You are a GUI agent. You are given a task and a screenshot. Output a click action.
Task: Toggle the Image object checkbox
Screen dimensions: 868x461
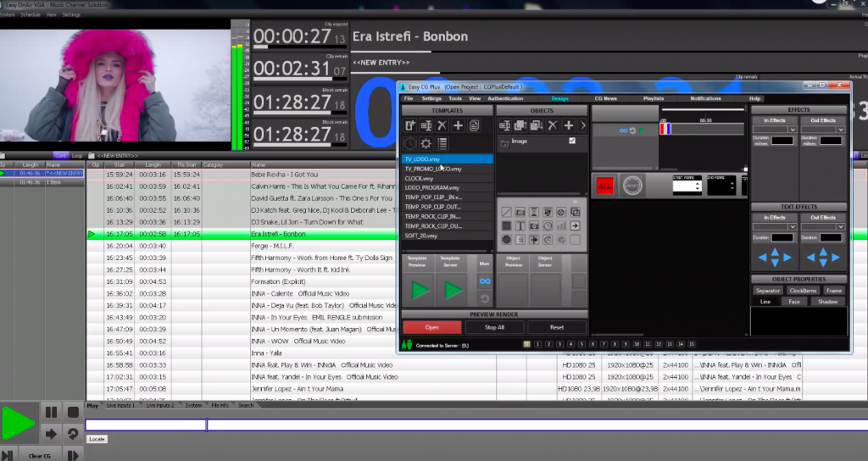coord(572,141)
